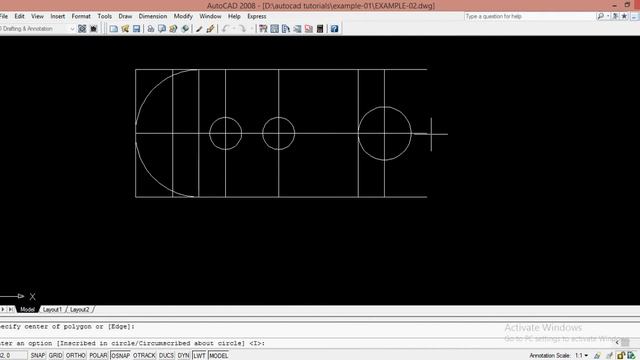Expand the redo history dropdown arrow
Viewport: 640px width, 360px height.
point(251,29)
